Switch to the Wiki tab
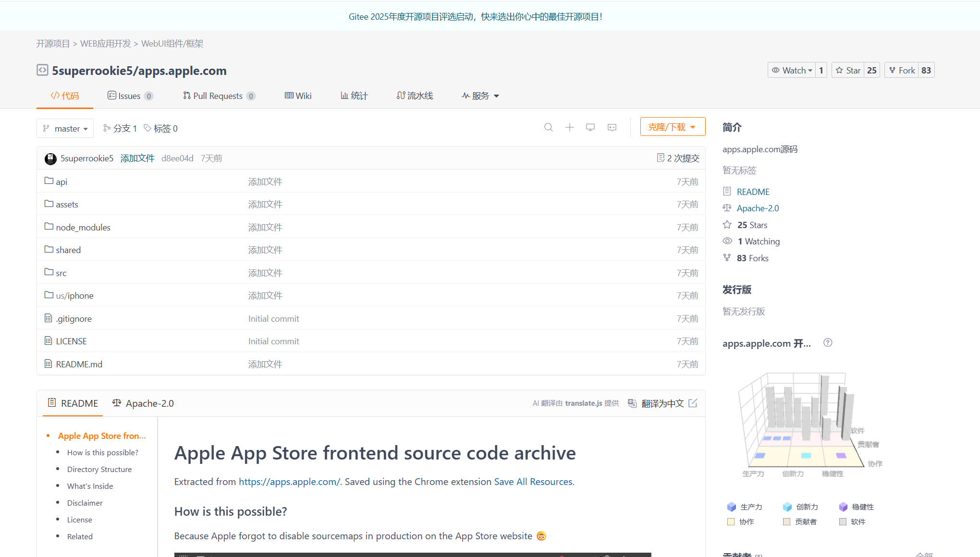The image size is (980, 557). pyautogui.click(x=298, y=96)
